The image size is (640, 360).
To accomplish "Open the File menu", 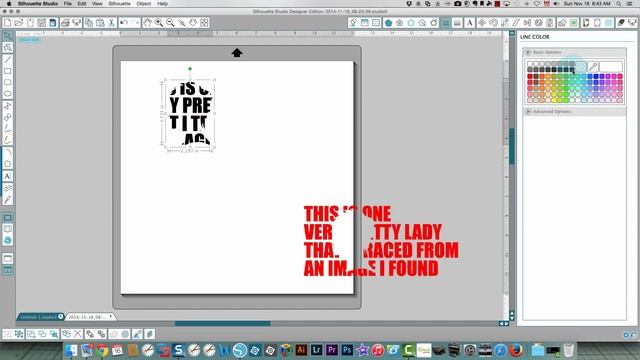I will tap(68, 4).
